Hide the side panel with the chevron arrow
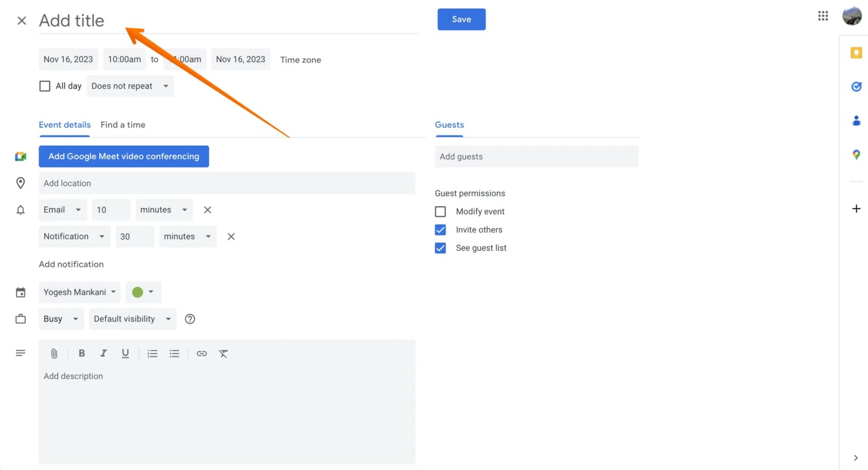The width and height of the screenshot is (868, 470). click(855, 458)
